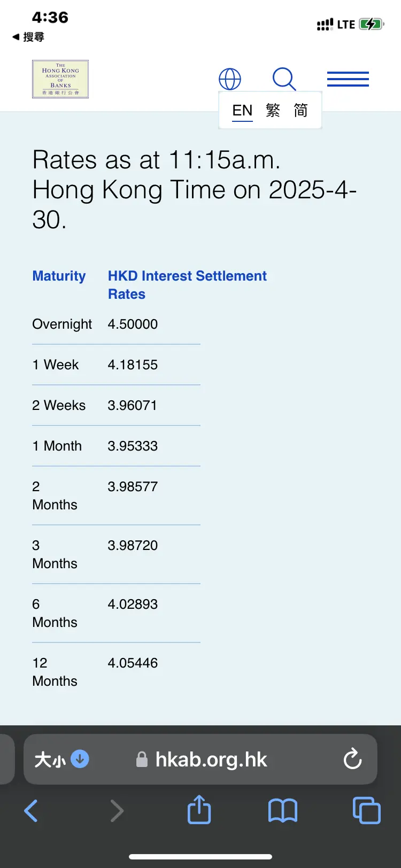
Task: Show all open tabs icon
Action: pyautogui.click(x=367, y=811)
